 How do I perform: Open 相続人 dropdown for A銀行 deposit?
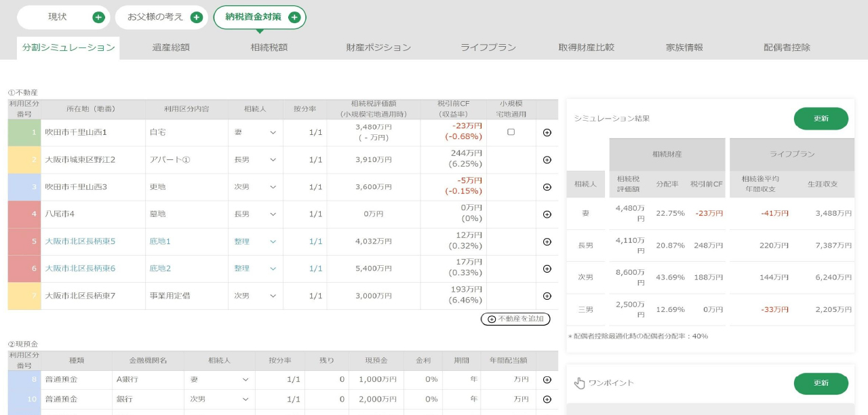coord(220,380)
